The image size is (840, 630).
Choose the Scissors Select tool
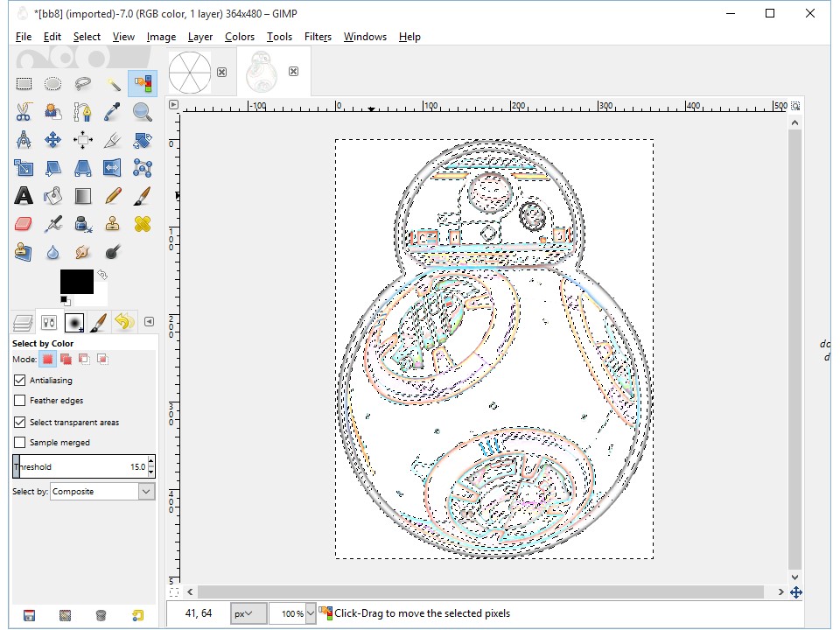click(24, 112)
